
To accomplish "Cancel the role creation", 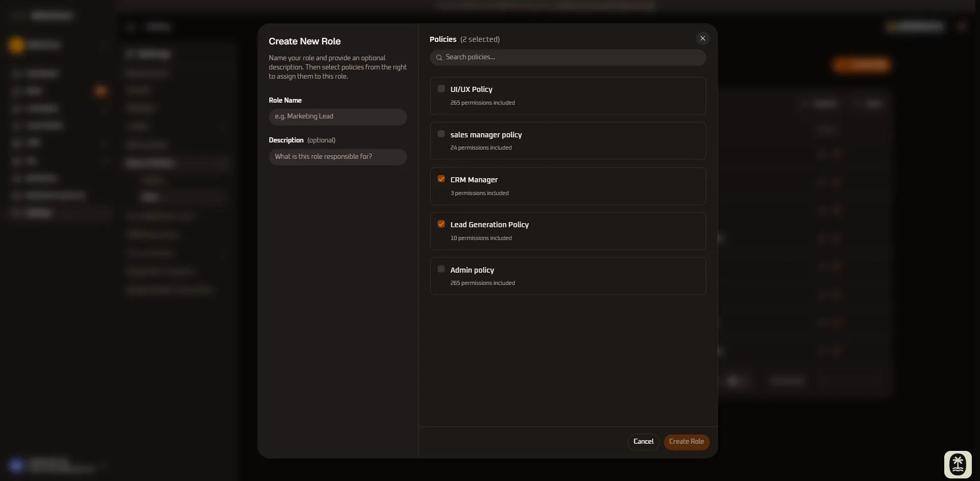I will pyautogui.click(x=643, y=442).
